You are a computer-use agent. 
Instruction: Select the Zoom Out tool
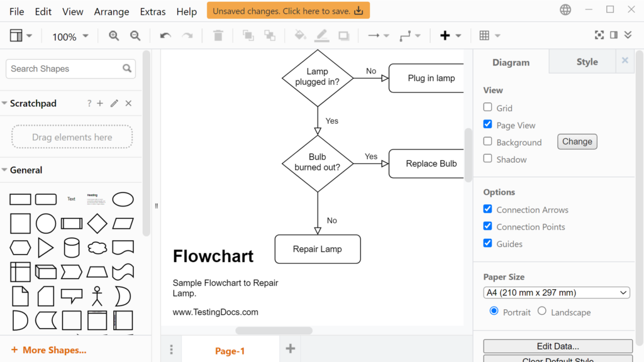[135, 36]
